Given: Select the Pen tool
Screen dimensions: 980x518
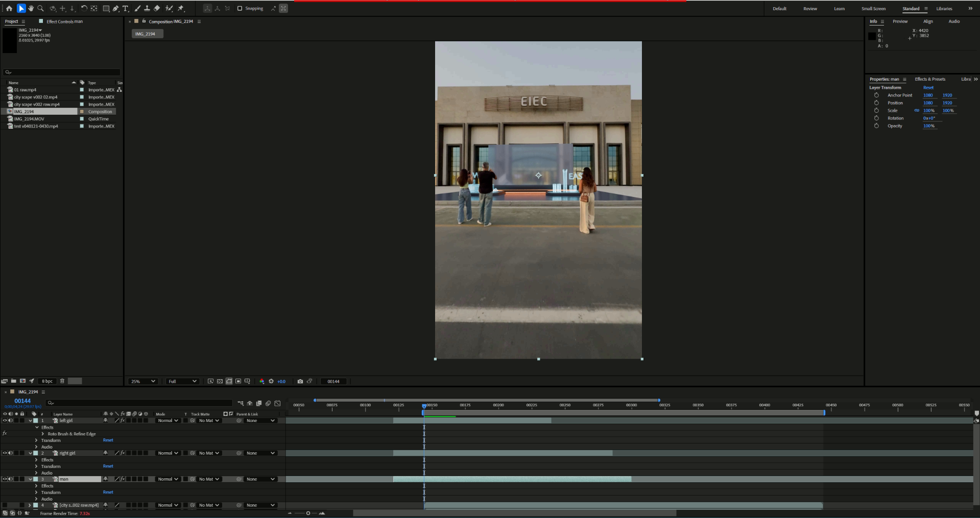Looking at the screenshot, I should 115,8.
